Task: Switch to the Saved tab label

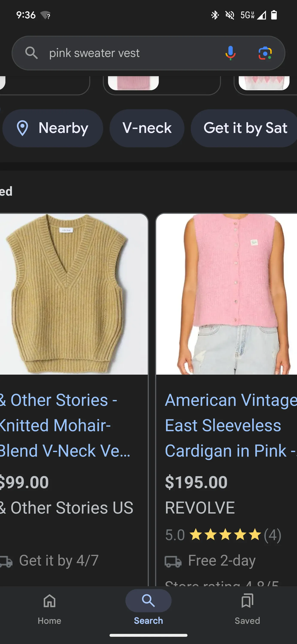Action: click(x=247, y=621)
